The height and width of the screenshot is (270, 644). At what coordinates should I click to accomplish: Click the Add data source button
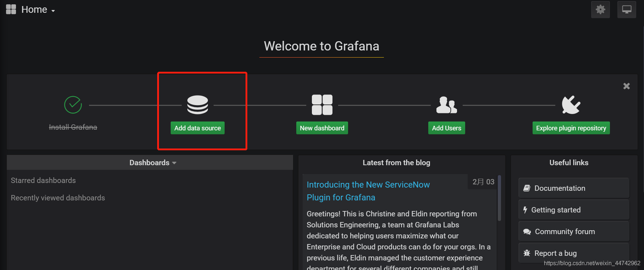(x=198, y=128)
